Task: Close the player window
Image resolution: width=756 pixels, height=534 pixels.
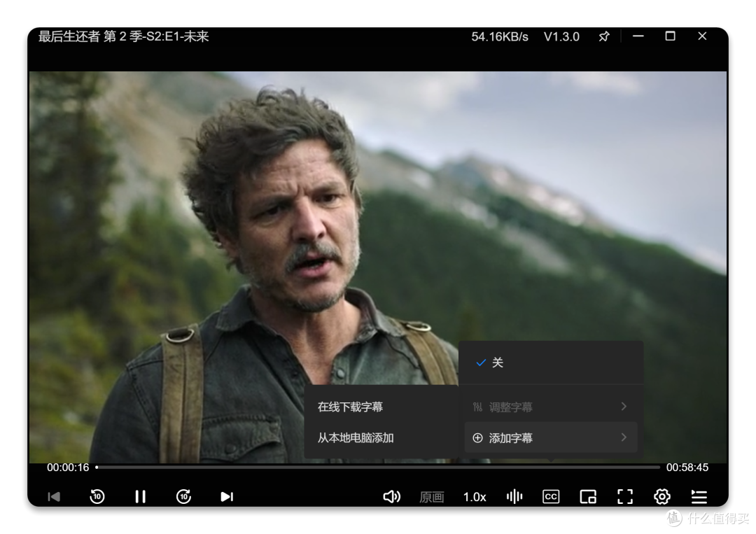Action: (702, 36)
